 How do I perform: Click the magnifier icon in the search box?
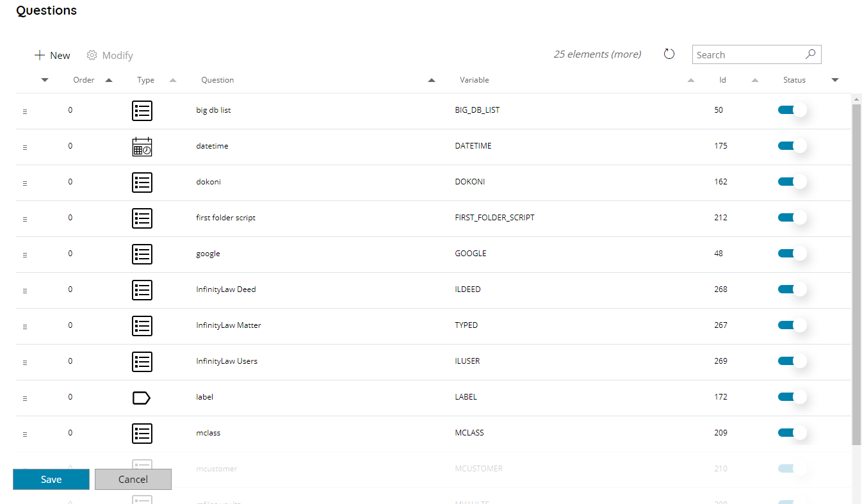(810, 54)
